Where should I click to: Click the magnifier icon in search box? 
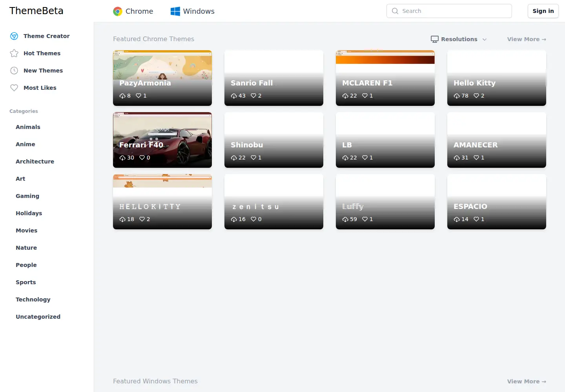395,11
